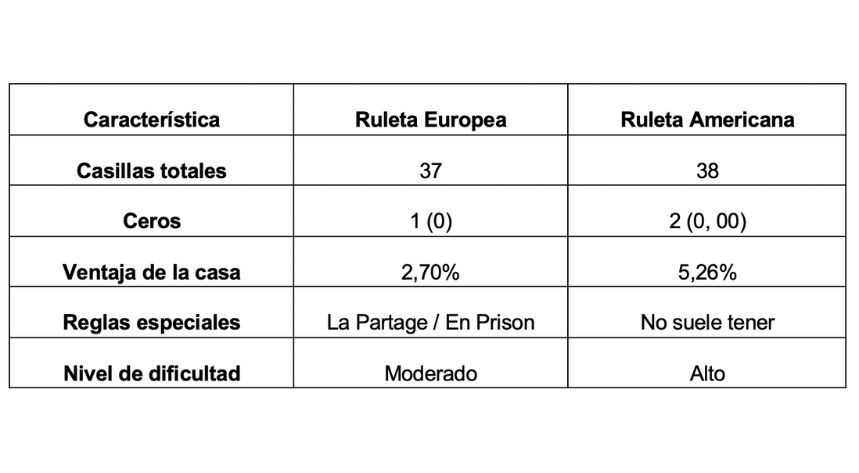Select the cell reading 1 (0)
859x473 pixels.
(430, 222)
